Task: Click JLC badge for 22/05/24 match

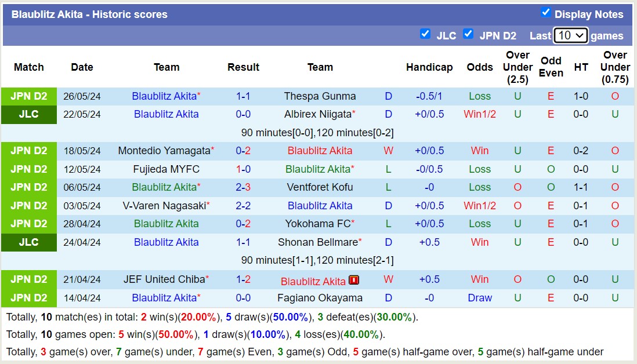Action: click(x=29, y=114)
